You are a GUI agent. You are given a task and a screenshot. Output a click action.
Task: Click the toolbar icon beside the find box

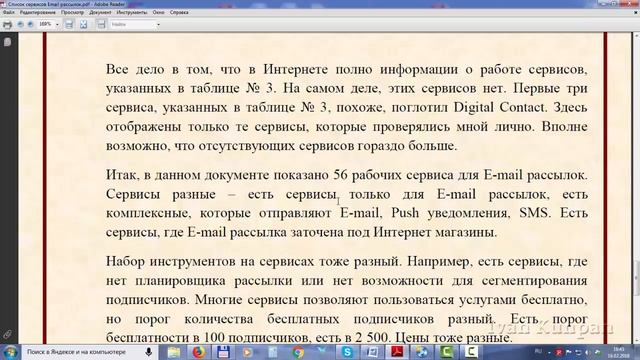point(101,24)
